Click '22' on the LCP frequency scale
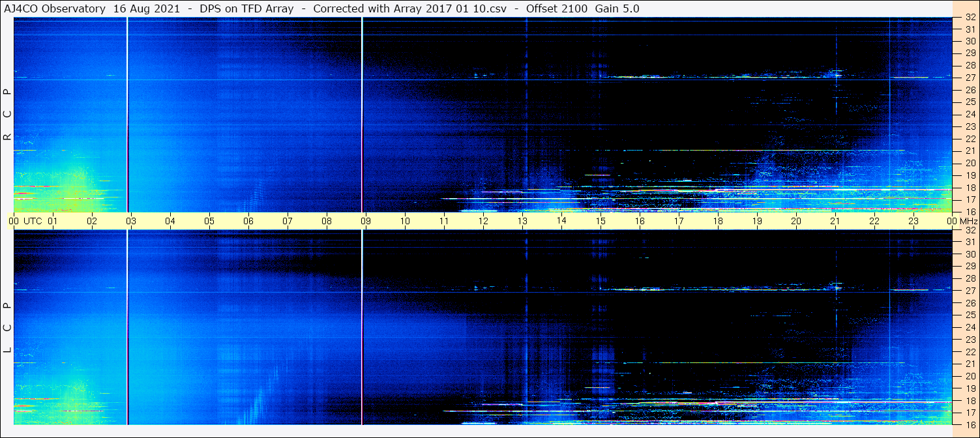Image resolution: width=980 pixels, height=438 pixels. pos(970,352)
